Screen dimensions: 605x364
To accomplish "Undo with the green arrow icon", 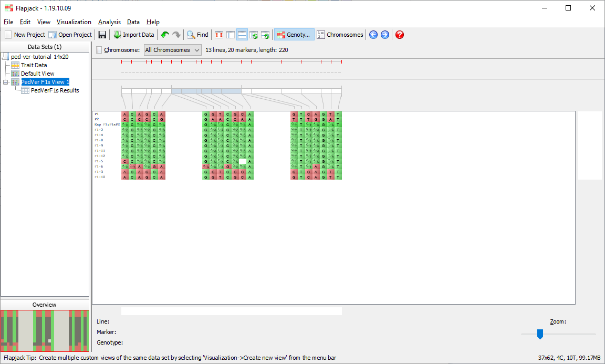I will click(165, 35).
